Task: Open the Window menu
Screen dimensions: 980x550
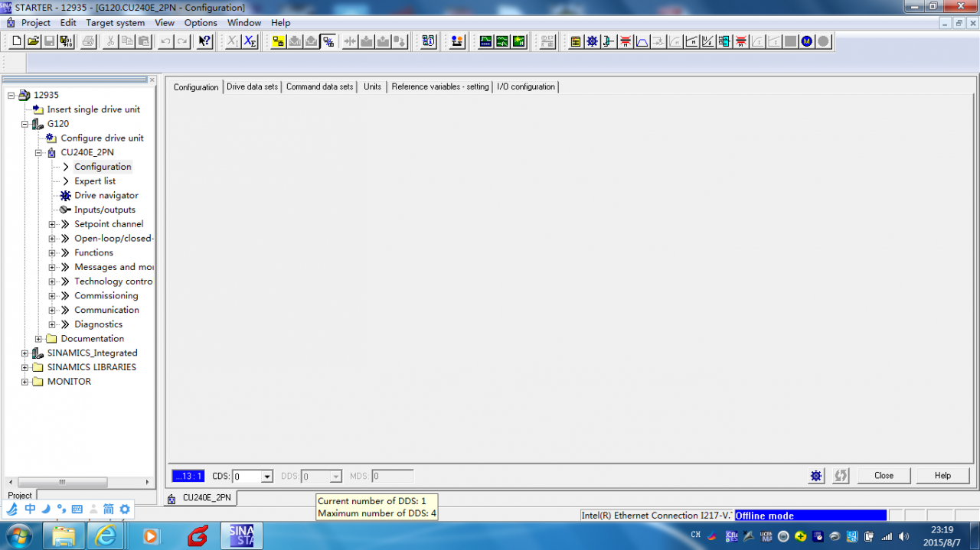Action: point(244,23)
